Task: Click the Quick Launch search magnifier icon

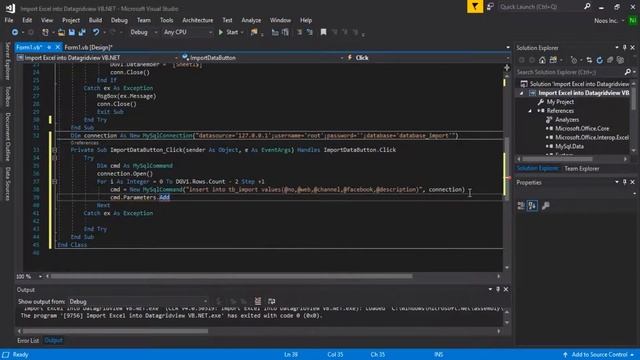Action: [587, 7]
